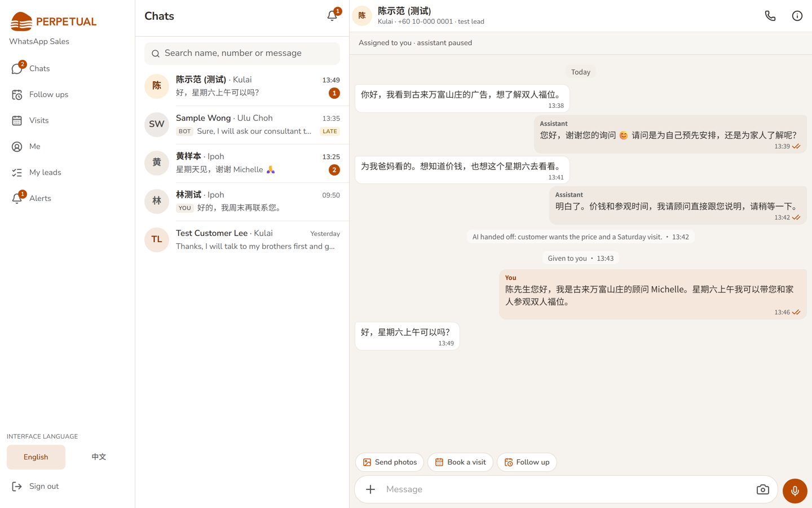Click the AI handed off notice
Screen dimensions: 812x508
click(x=580, y=237)
